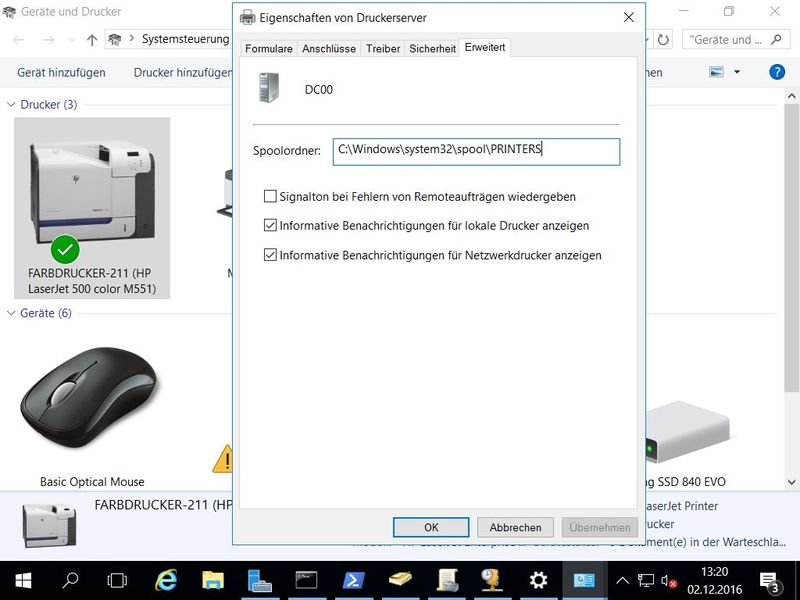This screenshot has height=600, width=800.
Task: Click the change view icon
Action: (x=716, y=72)
